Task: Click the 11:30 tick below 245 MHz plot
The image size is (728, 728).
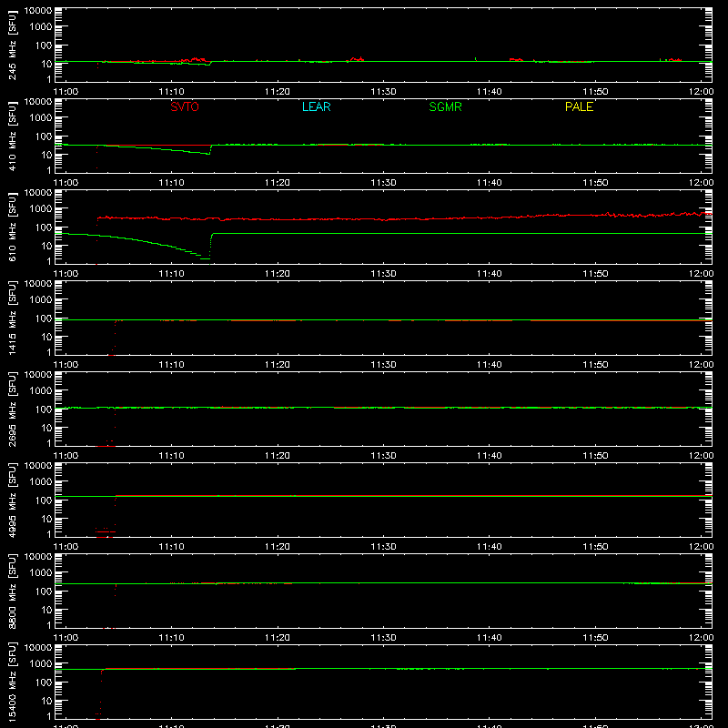Action: click(383, 92)
